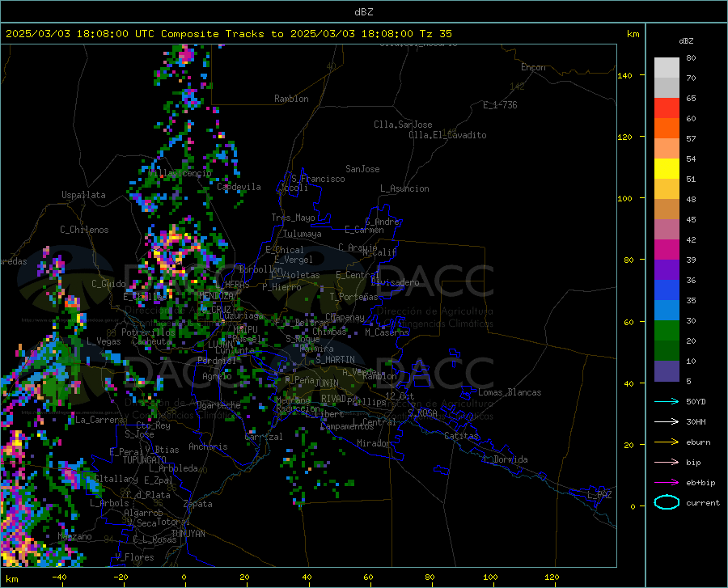
Task: Click the Capdevila label
Action: (239, 187)
